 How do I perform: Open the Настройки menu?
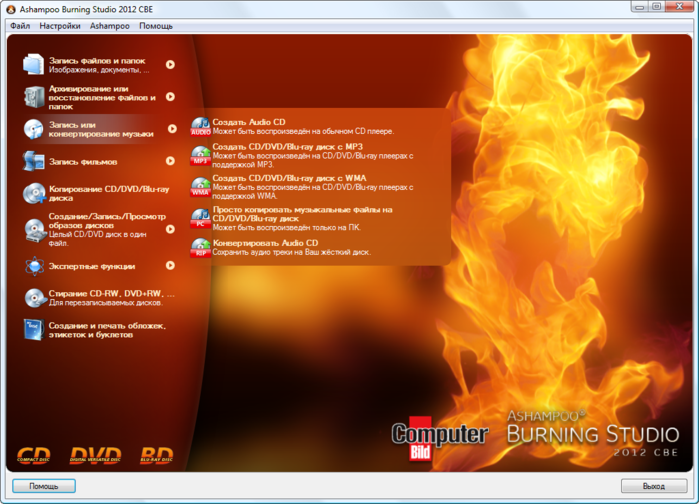click(60, 26)
